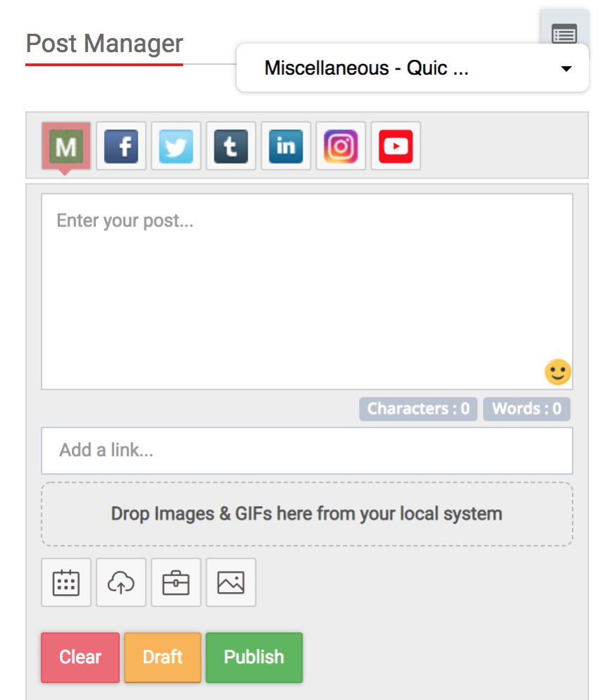Choose the Tumblr platform icon

point(231,146)
